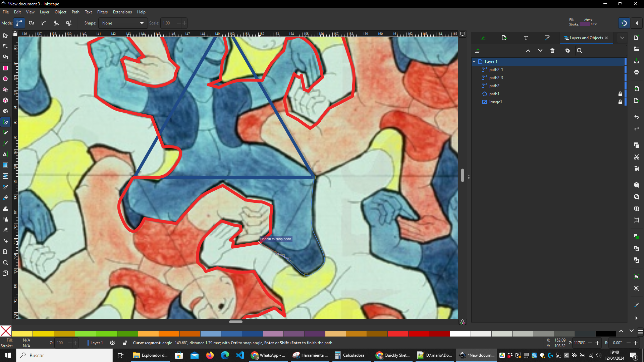
Task: Enable paraxial line segments mode
Action: [x=69, y=23]
